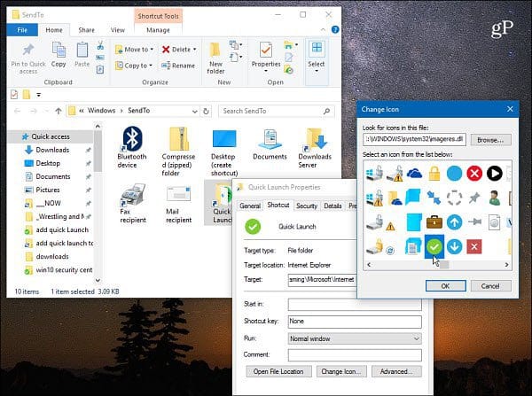532x396 pixels.
Task: Open Pictures in Quick access
Action: tap(48, 190)
